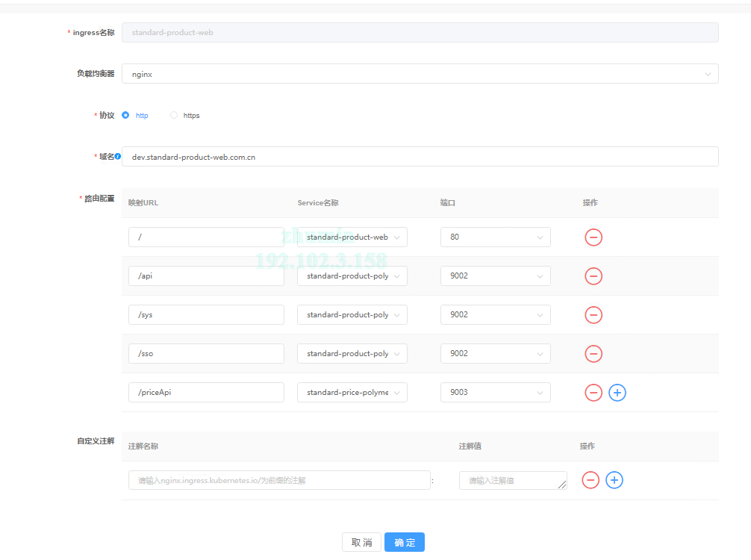Open the standard-product-web service dropdown
The width and height of the screenshot is (751, 560).
(352, 237)
